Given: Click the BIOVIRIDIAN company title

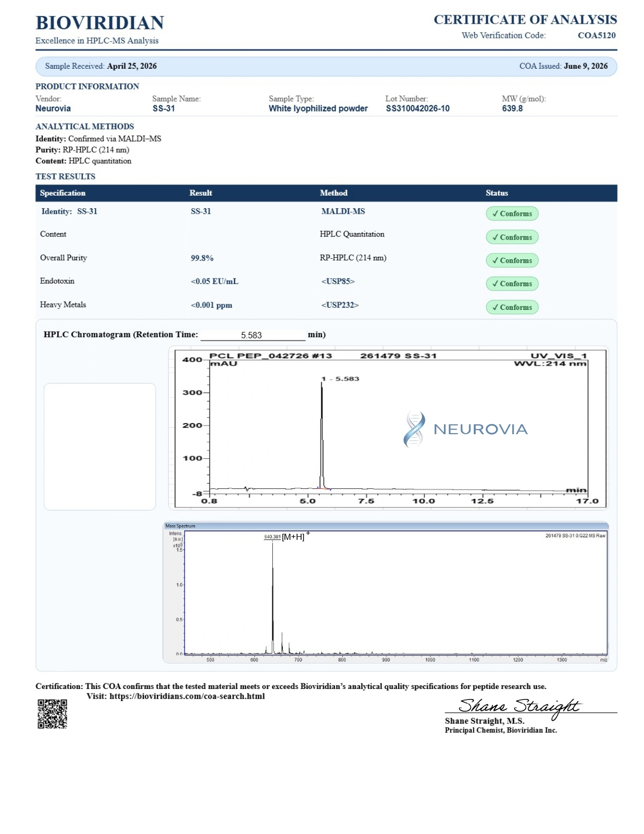Looking at the screenshot, I should coord(100,23).
